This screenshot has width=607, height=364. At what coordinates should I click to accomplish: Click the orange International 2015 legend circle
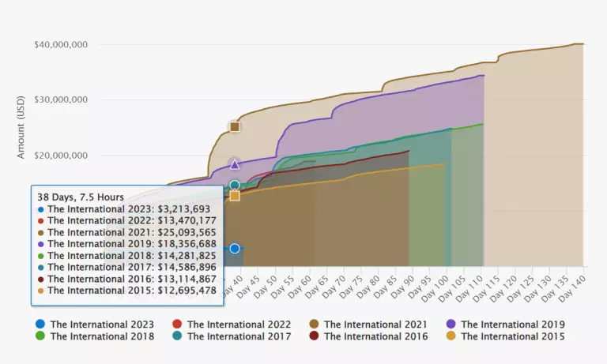(451, 336)
